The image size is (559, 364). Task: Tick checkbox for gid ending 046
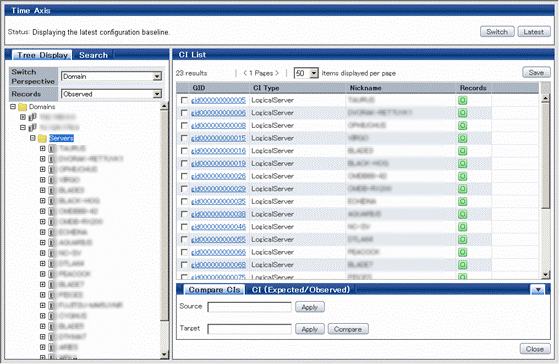click(x=184, y=227)
